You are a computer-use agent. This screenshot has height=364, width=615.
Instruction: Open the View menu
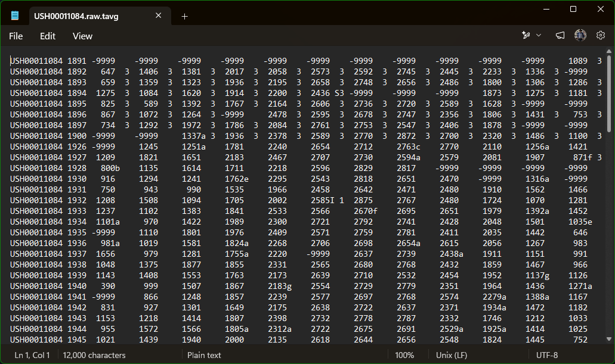[x=82, y=36]
